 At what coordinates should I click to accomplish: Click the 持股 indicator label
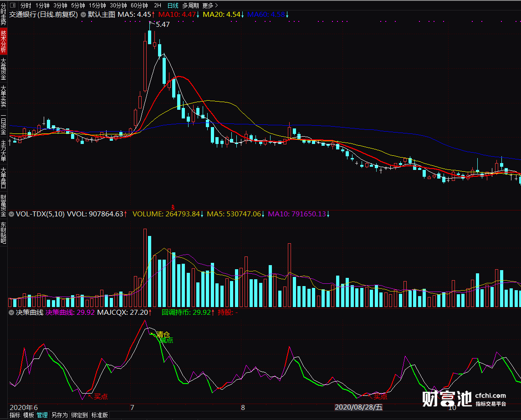(x=228, y=312)
